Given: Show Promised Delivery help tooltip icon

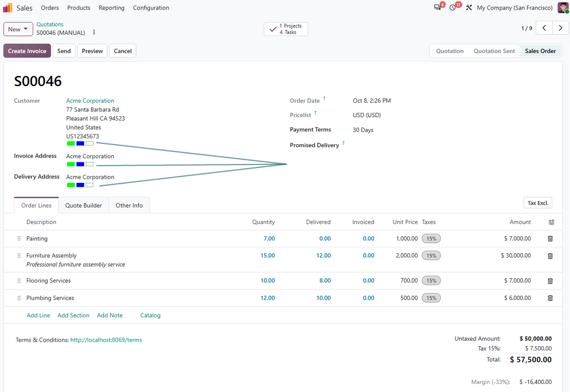Looking at the screenshot, I should pos(344,143).
